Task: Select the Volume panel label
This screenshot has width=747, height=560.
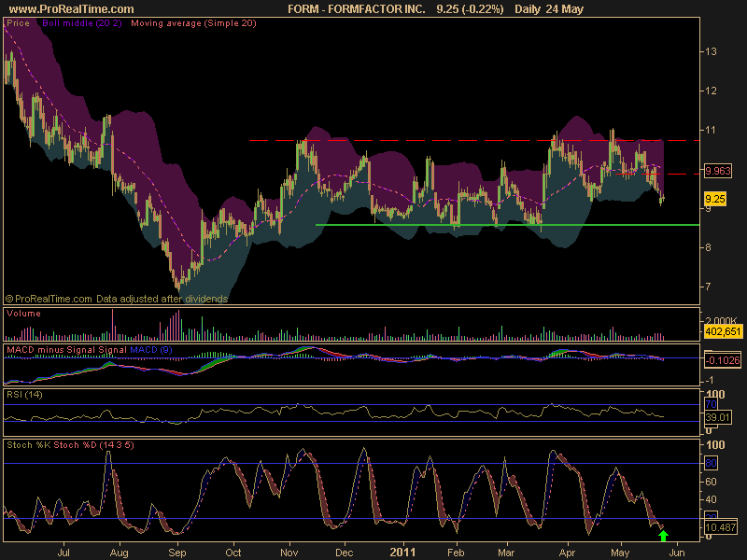Action: (24, 314)
